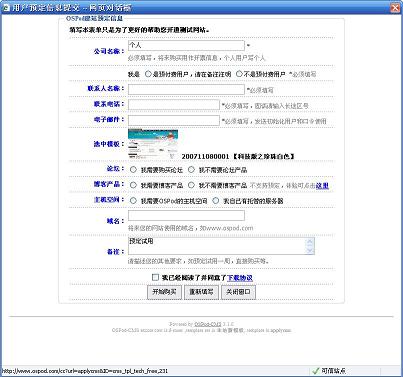The width and height of the screenshot is (403, 377).
Task: Click the green check trusted-site status icon
Action: (315, 371)
